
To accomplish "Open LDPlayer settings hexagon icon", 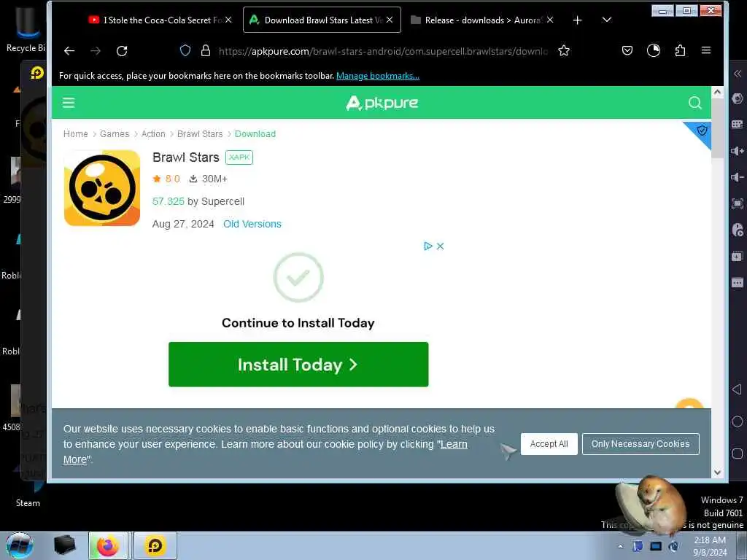I will (738, 98).
